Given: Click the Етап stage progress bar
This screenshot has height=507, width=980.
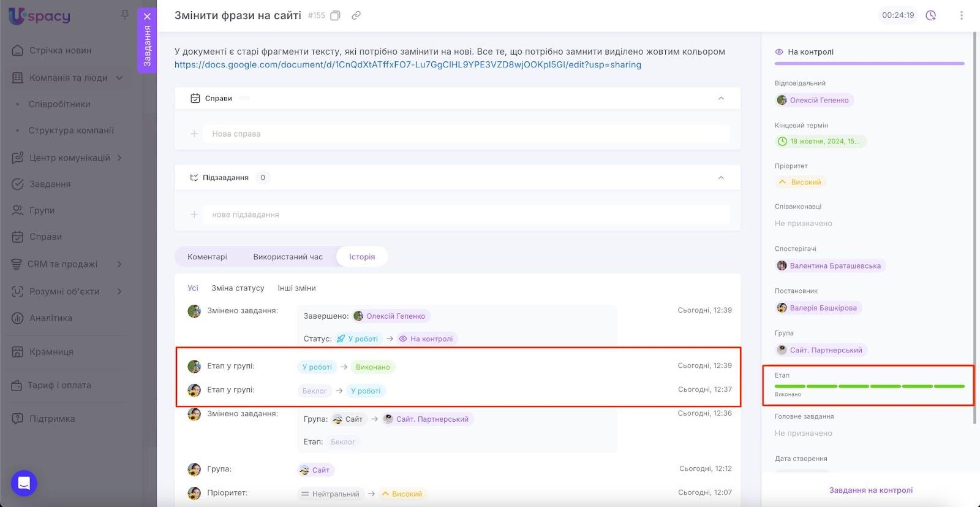Looking at the screenshot, I should 869,386.
